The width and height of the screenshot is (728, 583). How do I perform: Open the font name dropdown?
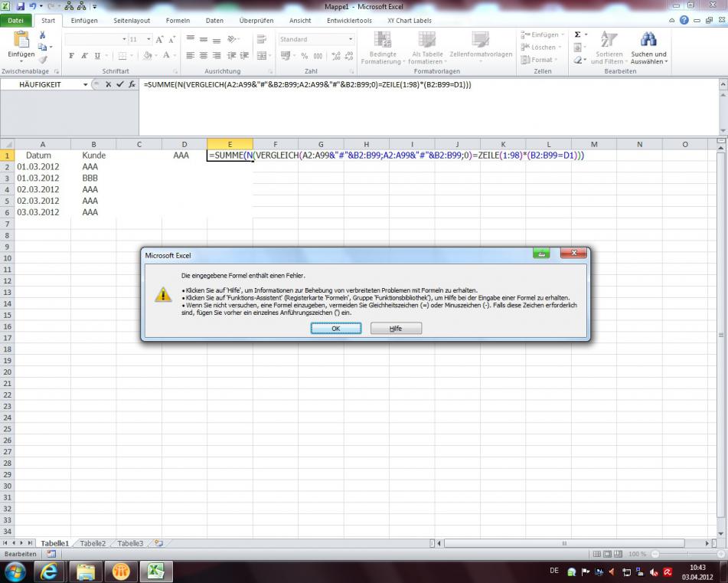(124, 40)
